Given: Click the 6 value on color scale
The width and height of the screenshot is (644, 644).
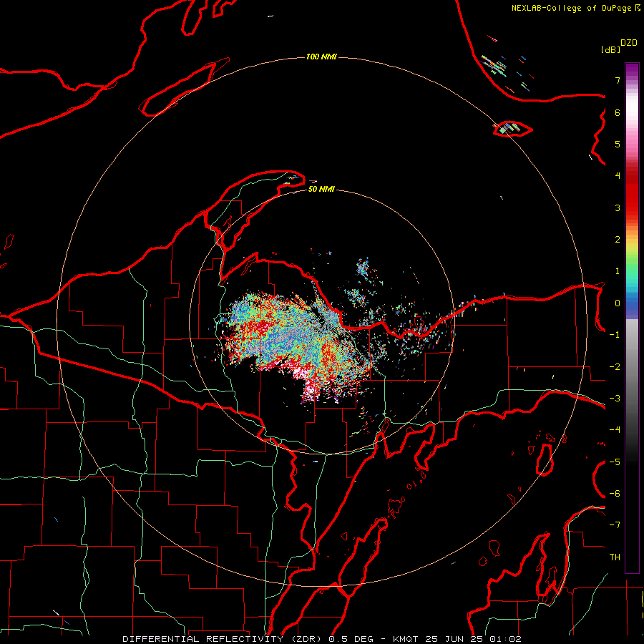Looking at the screenshot, I should (x=618, y=112).
